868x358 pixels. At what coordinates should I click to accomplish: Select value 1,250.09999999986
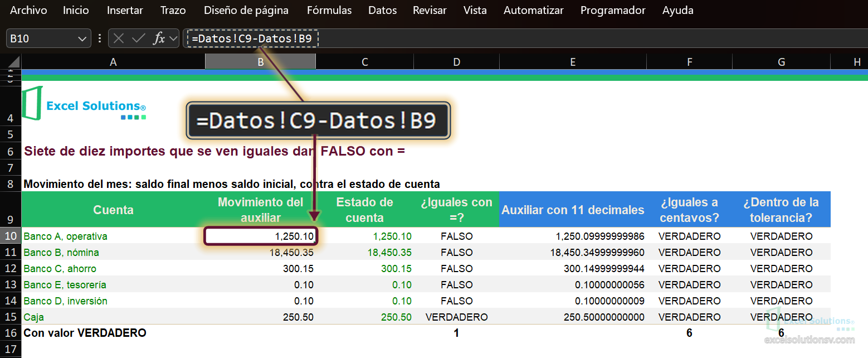[573, 236]
